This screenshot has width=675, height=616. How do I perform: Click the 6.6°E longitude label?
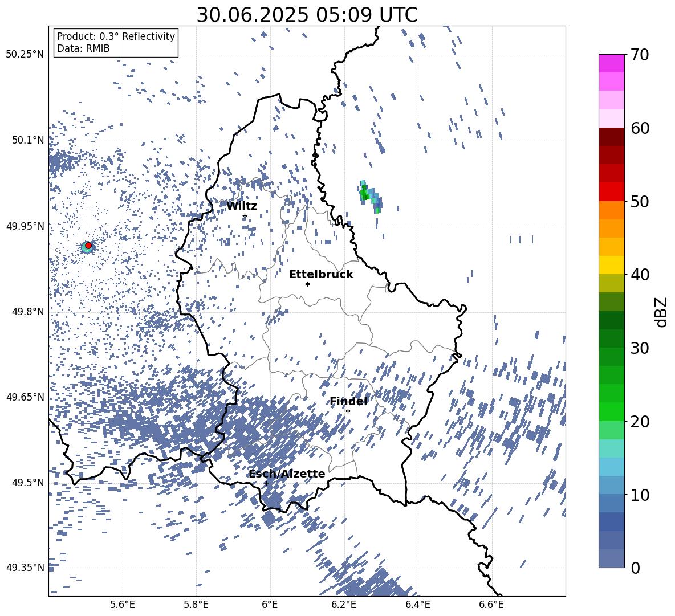(491, 605)
